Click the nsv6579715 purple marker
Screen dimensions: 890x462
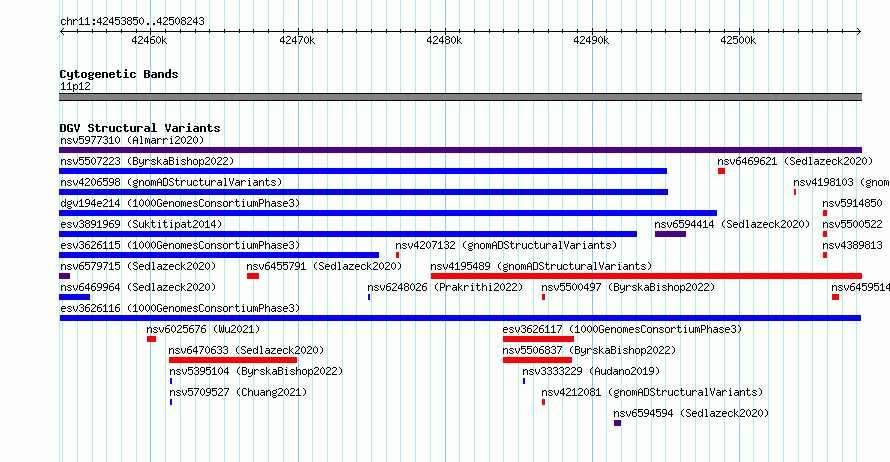coord(64,276)
